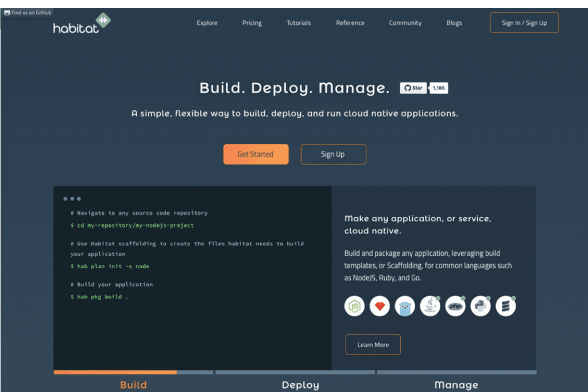Click the Manage progress bar segment
588x392 pixels.
[457, 372]
